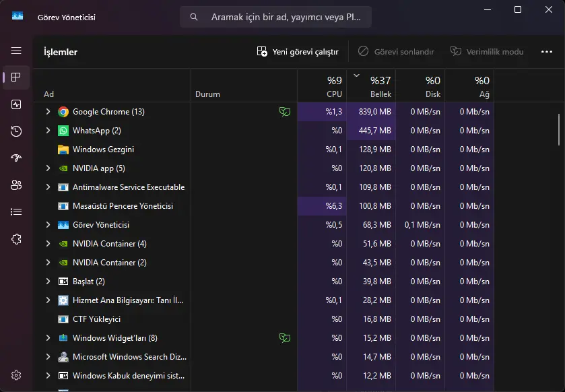Open Startup apps page icon
The image size is (565, 392).
[x=16, y=158]
